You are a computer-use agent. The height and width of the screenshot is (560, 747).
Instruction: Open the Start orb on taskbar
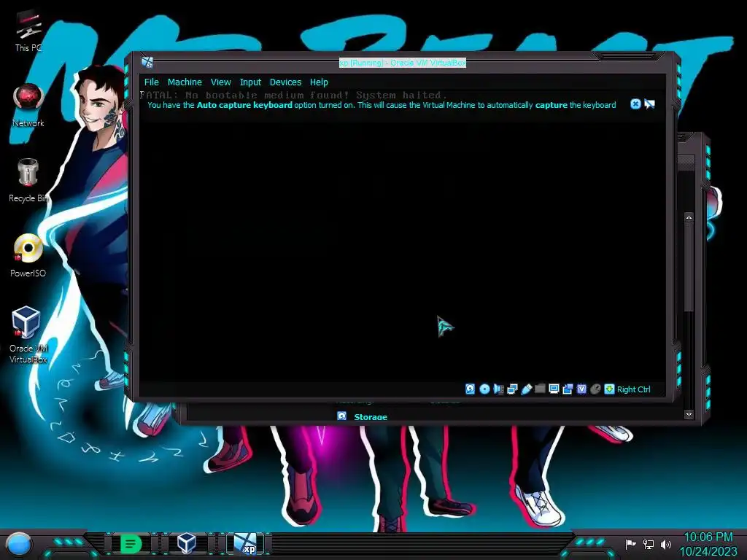[x=19, y=544]
